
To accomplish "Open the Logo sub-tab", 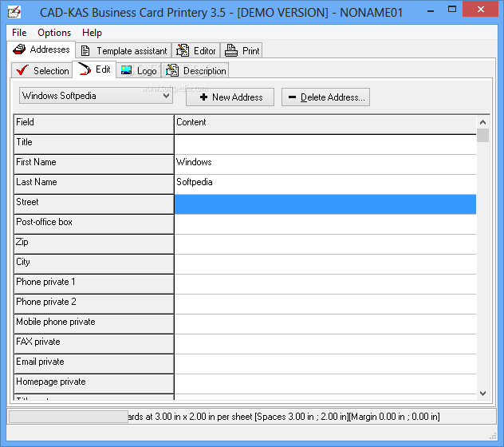I will (x=139, y=70).
